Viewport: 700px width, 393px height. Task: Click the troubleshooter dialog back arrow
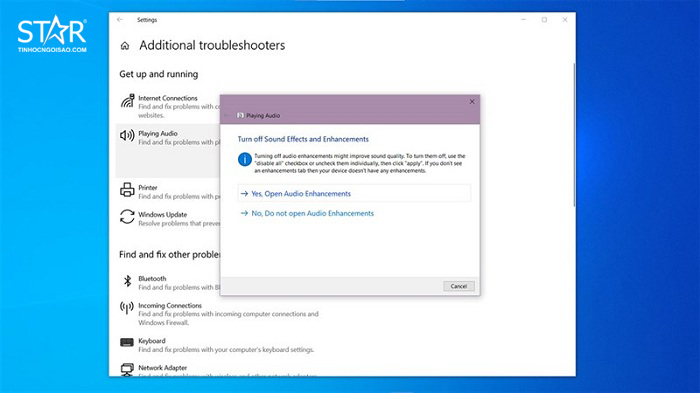[x=226, y=116]
